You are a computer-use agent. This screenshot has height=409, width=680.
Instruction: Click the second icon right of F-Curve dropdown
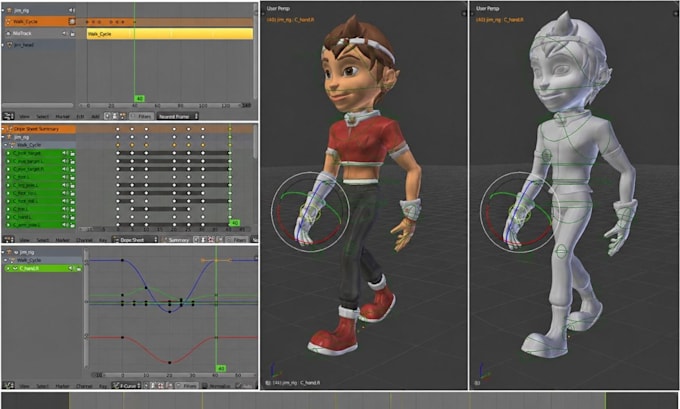153,385
